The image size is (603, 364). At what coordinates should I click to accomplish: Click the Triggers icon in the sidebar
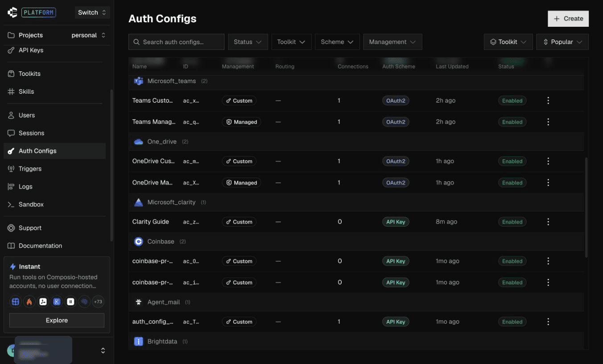[x=11, y=169]
